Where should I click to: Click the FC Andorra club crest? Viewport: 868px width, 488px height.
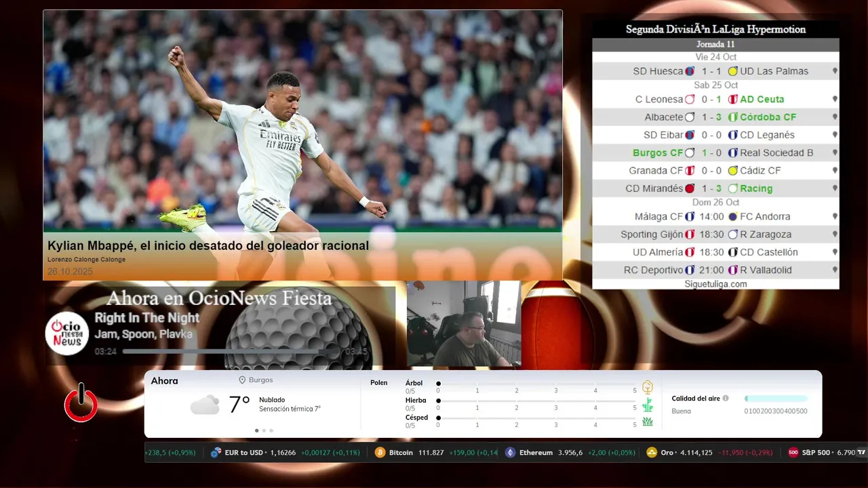[x=732, y=217]
